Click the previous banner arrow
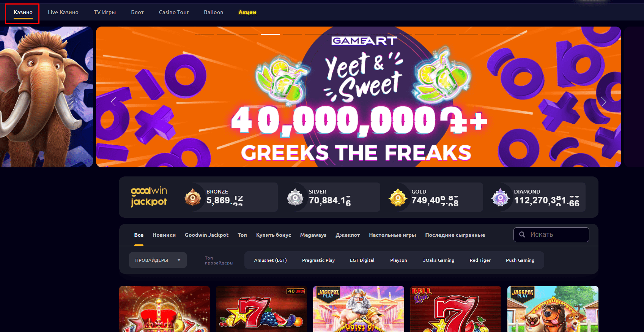Viewport: 644px width, 332px height. [113, 102]
